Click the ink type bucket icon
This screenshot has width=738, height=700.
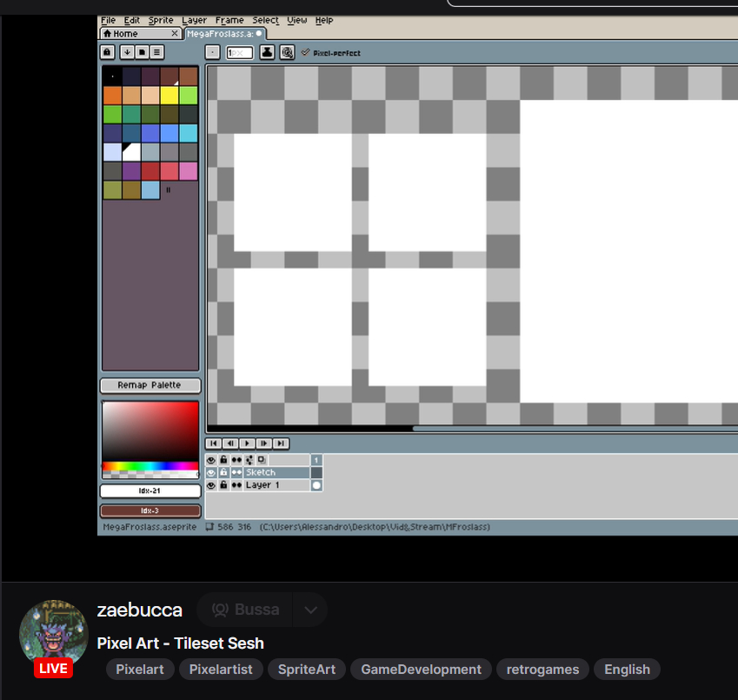click(x=268, y=52)
